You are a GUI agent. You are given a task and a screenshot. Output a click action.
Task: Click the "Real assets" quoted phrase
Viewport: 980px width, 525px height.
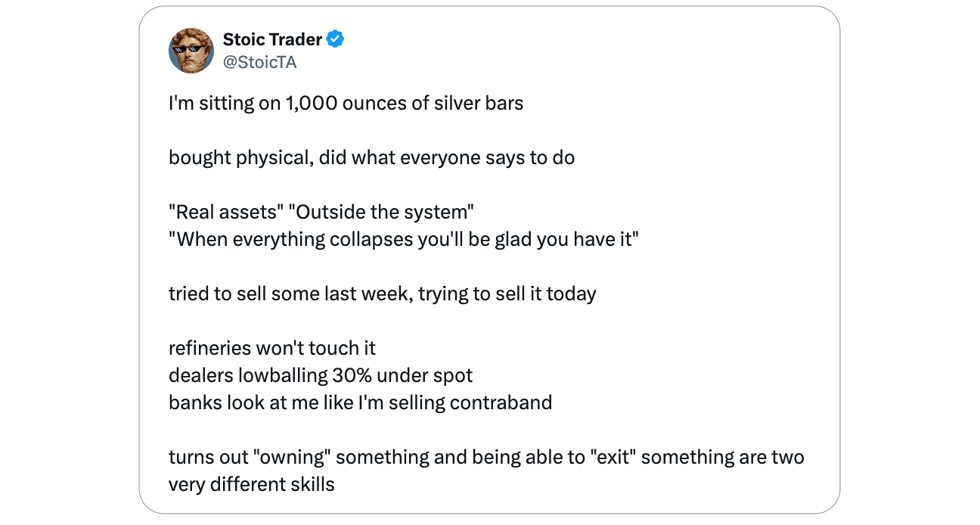[x=223, y=213]
